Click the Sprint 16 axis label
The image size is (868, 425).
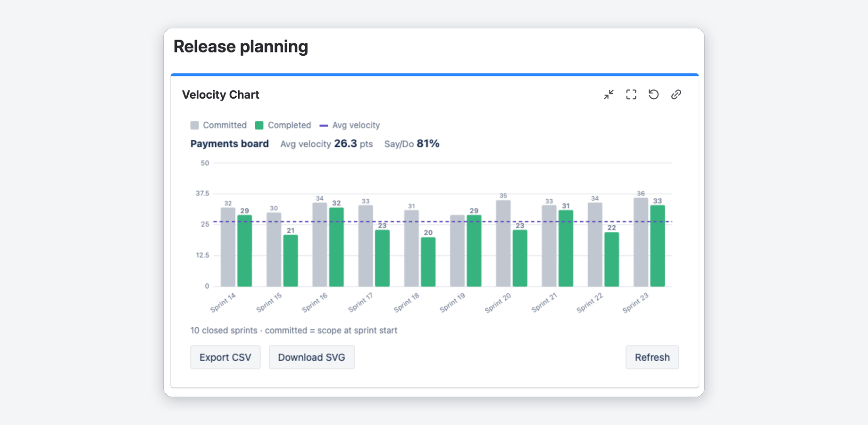click(314, 302)
